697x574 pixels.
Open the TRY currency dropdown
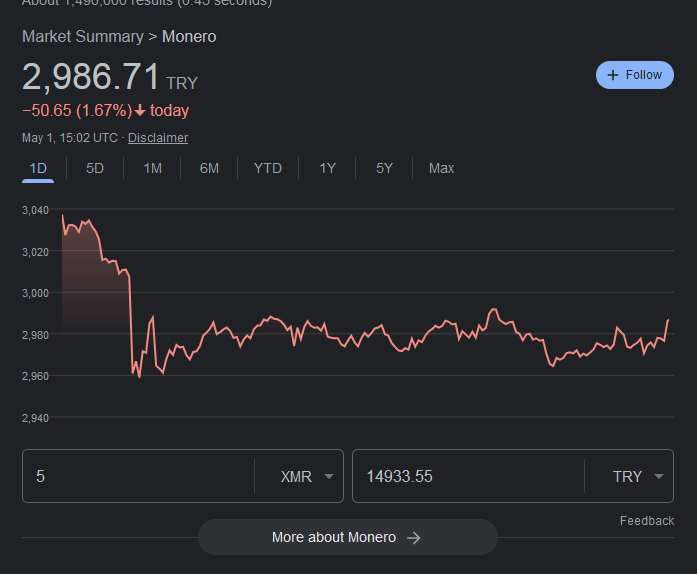638,477
